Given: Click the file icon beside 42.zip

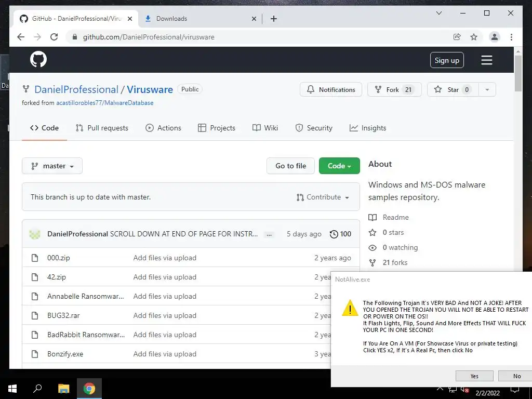Looking at the screenshot, I should [35, 277].
